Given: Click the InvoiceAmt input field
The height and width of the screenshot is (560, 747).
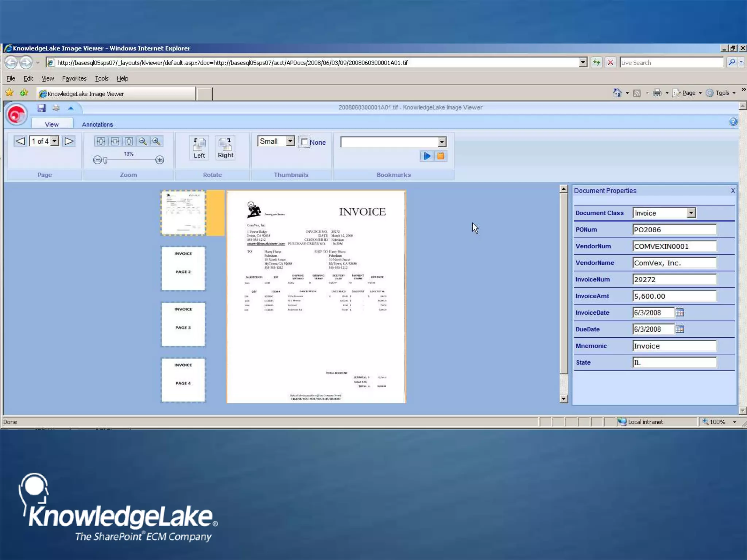Looking at the screenshot, I should (x=674, y=296).
